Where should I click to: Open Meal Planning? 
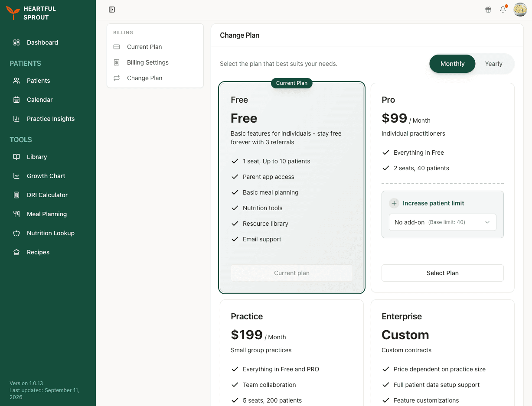[48, 214]
